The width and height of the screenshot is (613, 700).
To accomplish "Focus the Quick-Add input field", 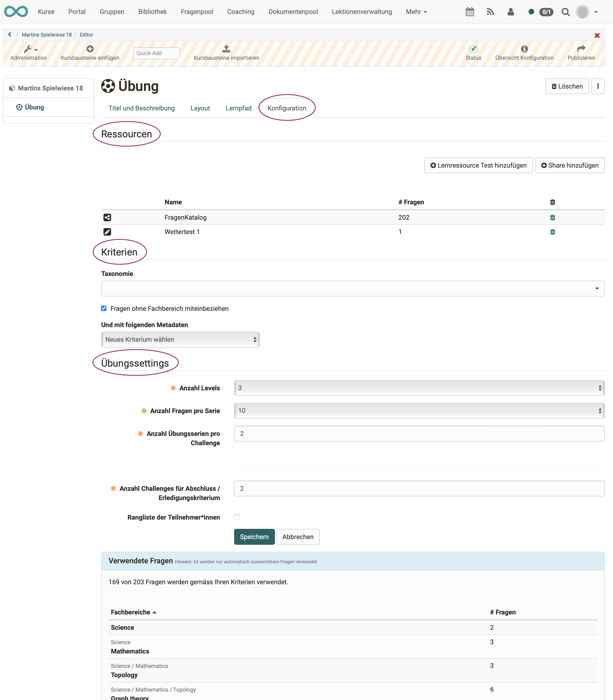I will (x=156, y=53).
